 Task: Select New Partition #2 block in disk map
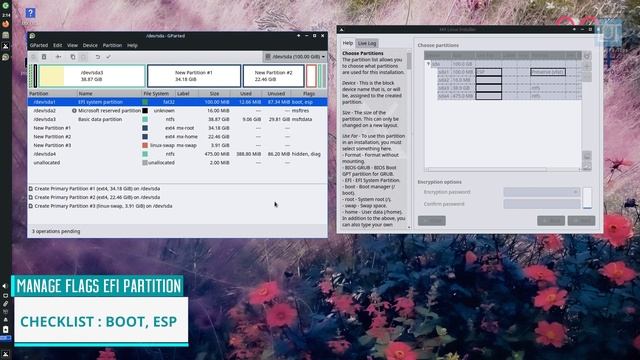pyautogui.click(x=273, y=76)
